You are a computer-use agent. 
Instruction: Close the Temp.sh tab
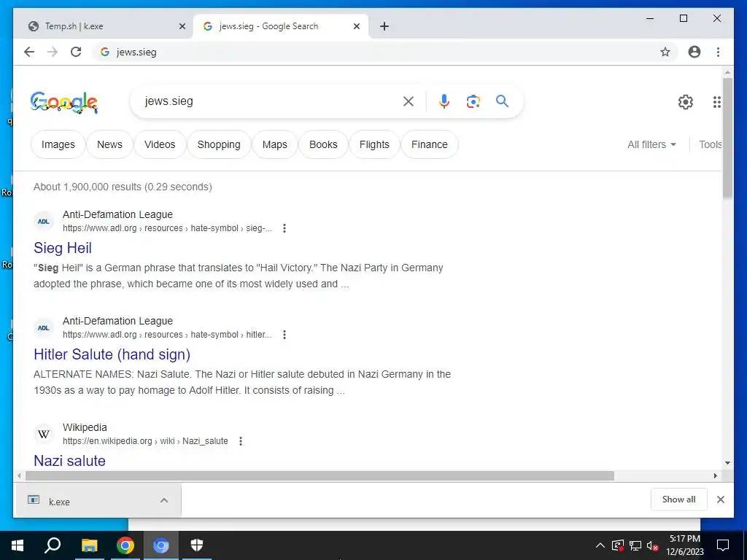[x=182, y=26]
